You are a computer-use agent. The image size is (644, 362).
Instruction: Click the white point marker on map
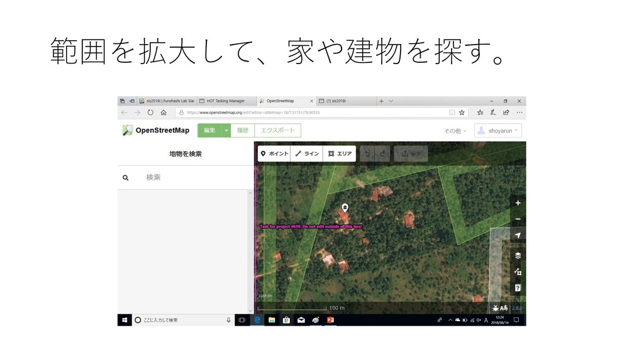click(x=345, y=207)
